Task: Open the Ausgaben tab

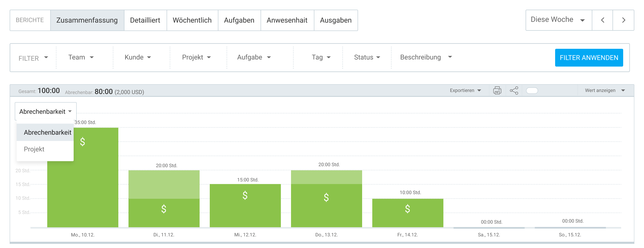Action: (x=336, y=20)
